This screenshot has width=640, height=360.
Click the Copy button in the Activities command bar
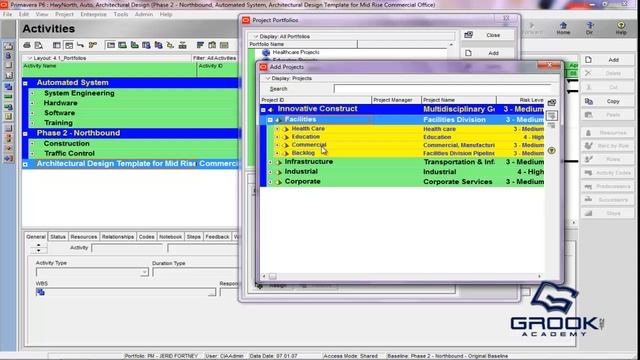pyautogui.click(x=607, y=101)
